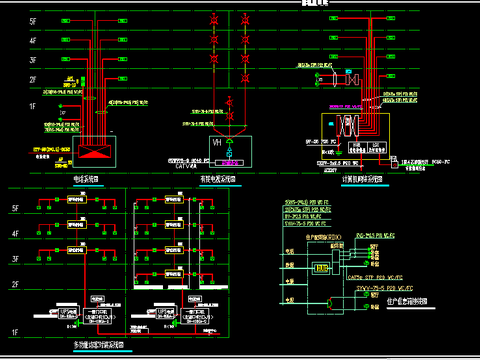Click the green grounding symbol in network cabinet
Image resolution: width=480 pixels, height=360 pixels.
(x=338, y=153)
